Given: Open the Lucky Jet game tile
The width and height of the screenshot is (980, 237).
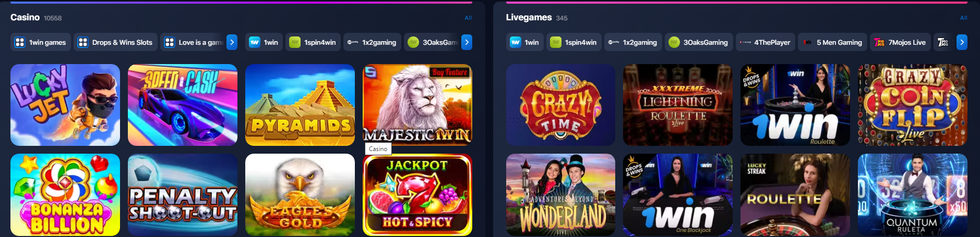Looking at the screenshot, I should (x=65, y=105).
